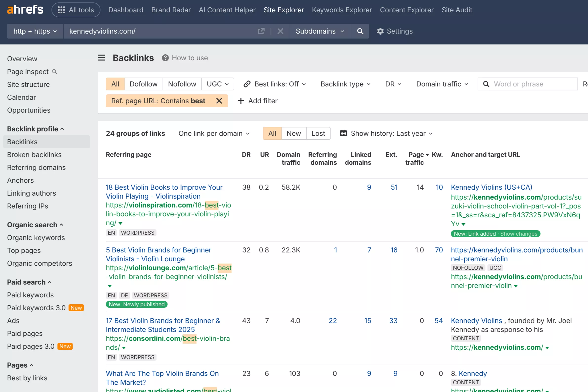Open URL in new tab icon
Screen dimensions: 588x392
coord(261,31)
